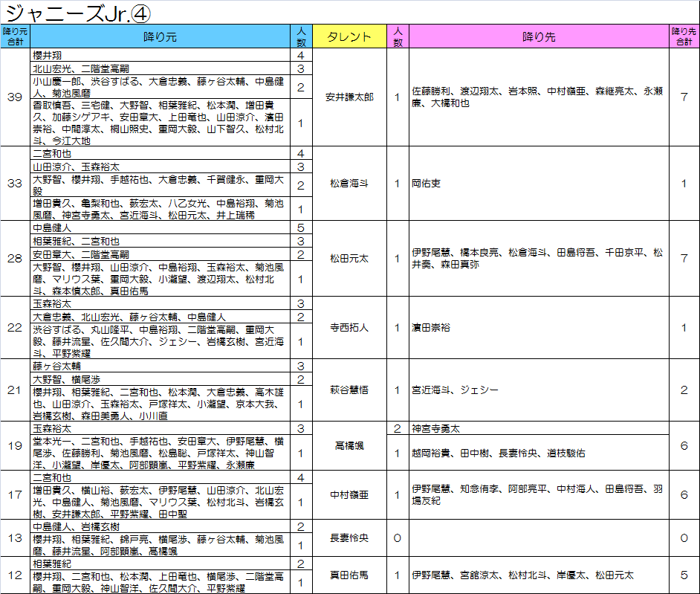Viewport: 700px width, 594px height.
Task: Select the talent cell 中村嶺亜
Action: pyautogui.click(x=349, y=495)
